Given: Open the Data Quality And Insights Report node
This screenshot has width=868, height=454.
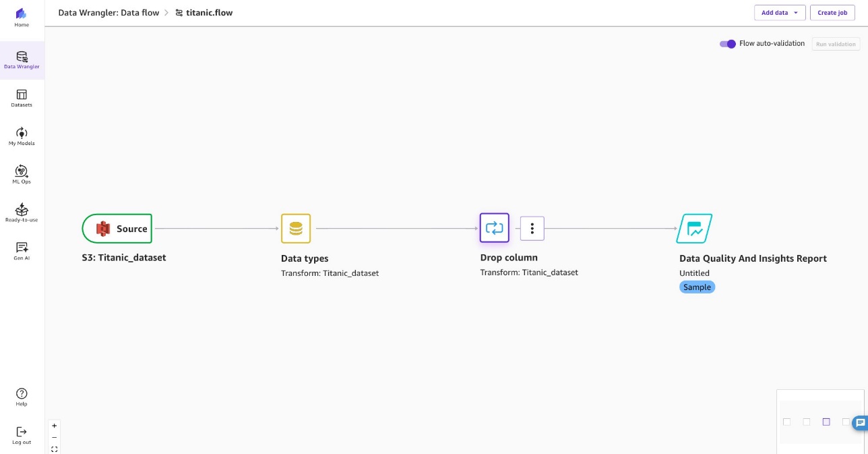Looking at the screenshot, I should (695, 229).
